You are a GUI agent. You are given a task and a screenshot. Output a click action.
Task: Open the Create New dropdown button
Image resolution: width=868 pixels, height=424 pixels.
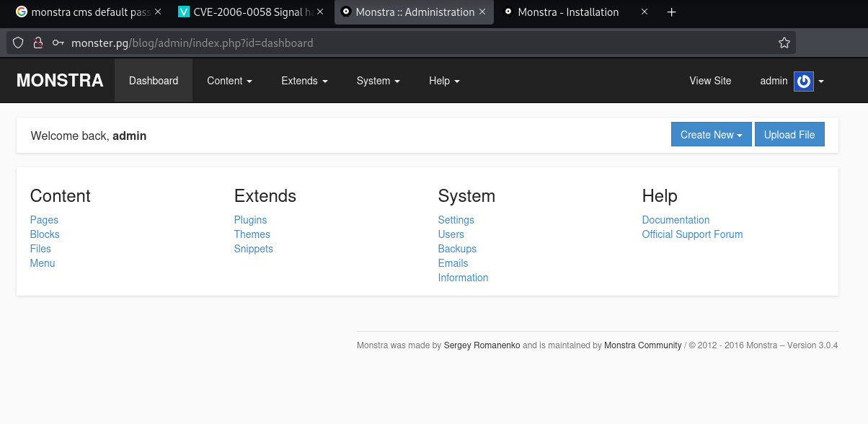(x=712, y=135)
